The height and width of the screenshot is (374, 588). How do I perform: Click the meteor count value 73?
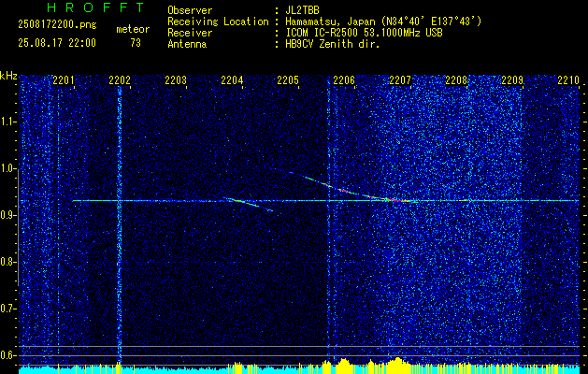(136, 43)
